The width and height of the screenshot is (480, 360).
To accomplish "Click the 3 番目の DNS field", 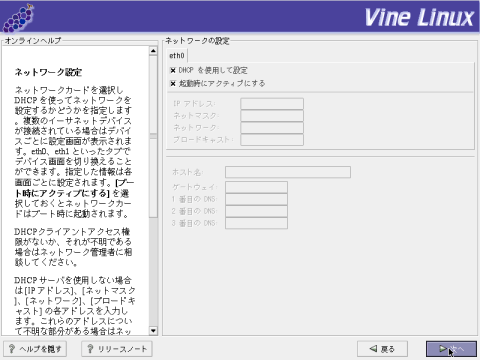I will tap(256, 223).
